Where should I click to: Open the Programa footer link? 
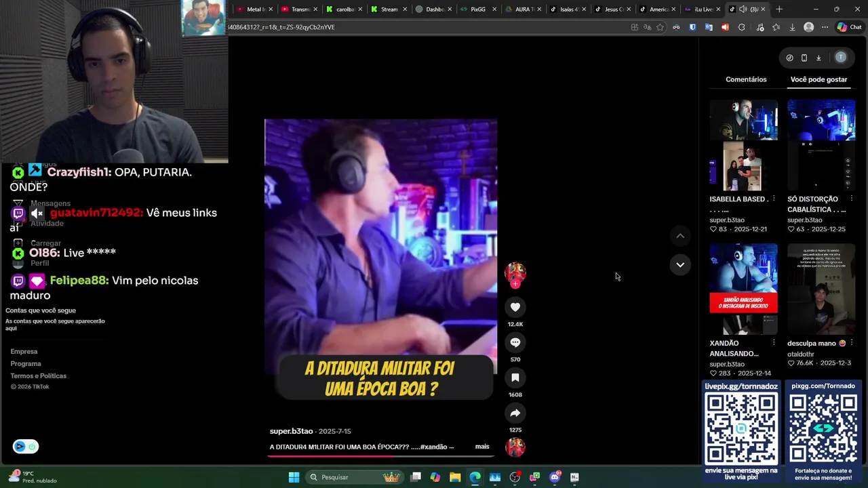click(x=26, y=364)
